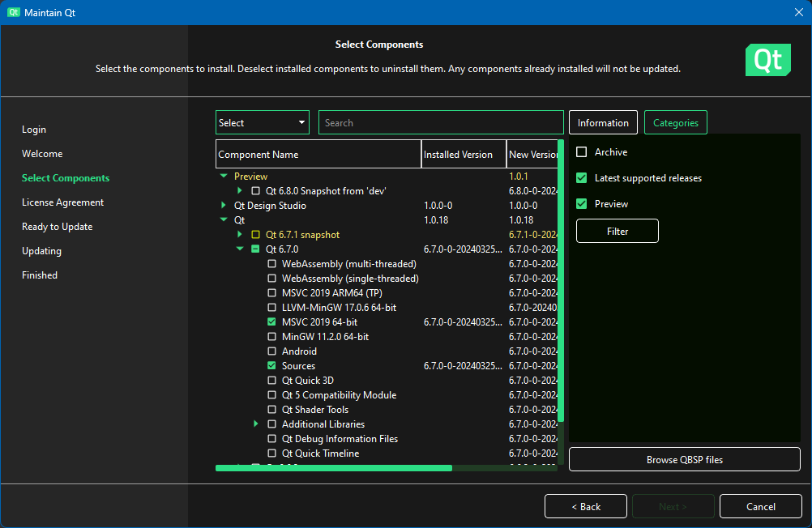The height and width of the screenshot is (528, 812).
Task: Deselect MSVC 2019 64-bit component
Action: point(272,322)
